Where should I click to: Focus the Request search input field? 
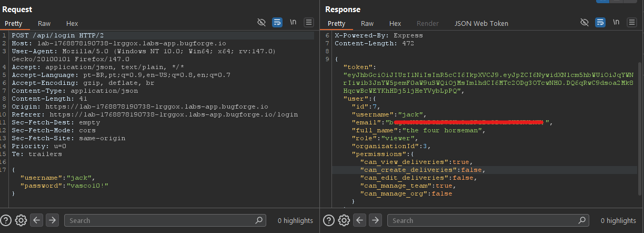pyautogui.click(x=165, y=220)
